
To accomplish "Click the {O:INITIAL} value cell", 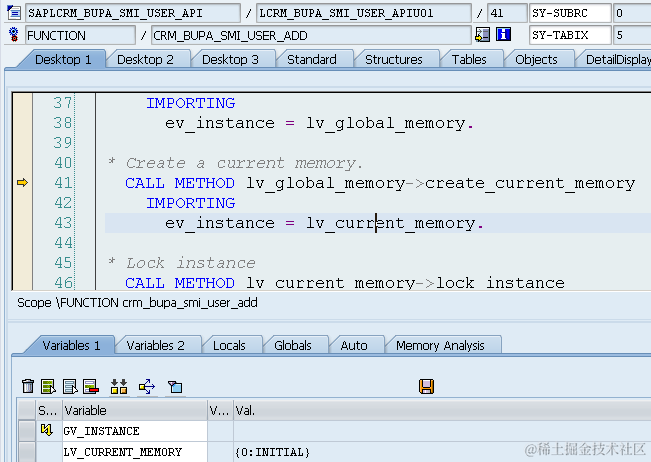I will (x=442, y=452).
